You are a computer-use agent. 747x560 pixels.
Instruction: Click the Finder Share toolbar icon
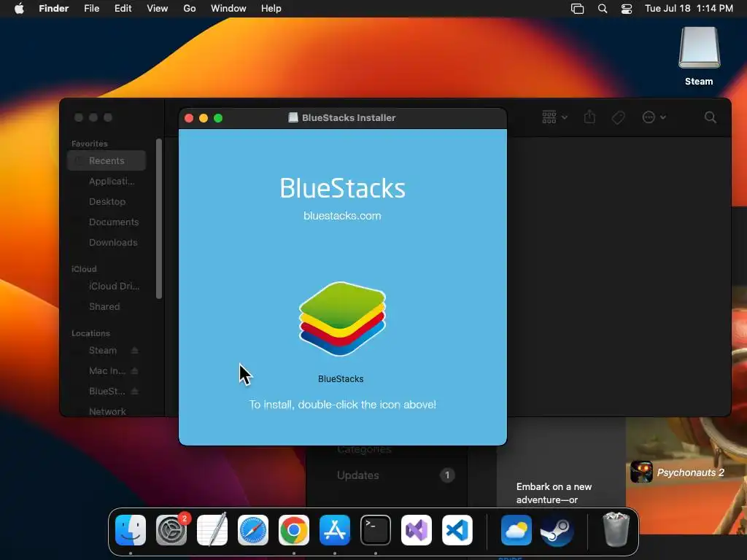pyautogui.click(x=589, y=117)
